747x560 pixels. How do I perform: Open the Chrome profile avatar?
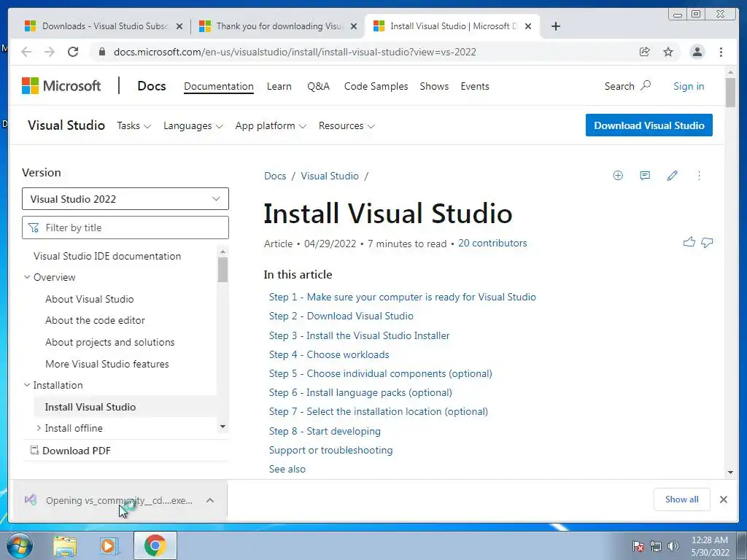(x=697, y=52)
